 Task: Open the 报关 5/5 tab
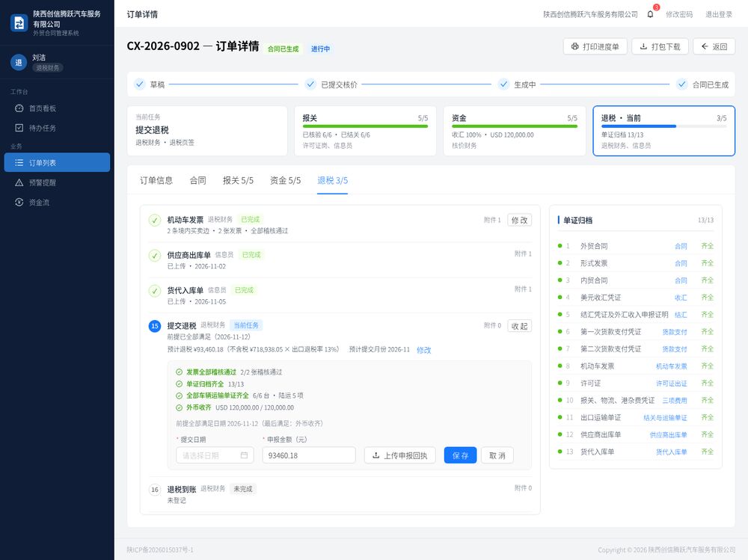238,180
